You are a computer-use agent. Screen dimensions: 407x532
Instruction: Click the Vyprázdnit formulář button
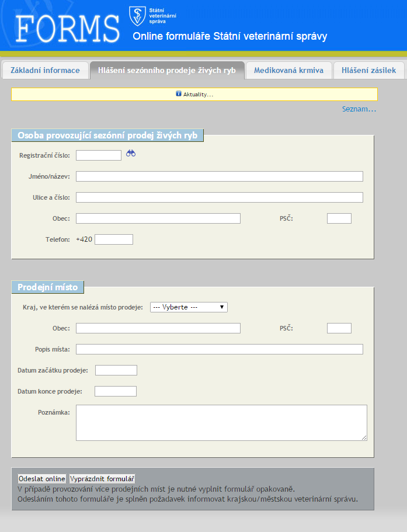coord(102,478)
